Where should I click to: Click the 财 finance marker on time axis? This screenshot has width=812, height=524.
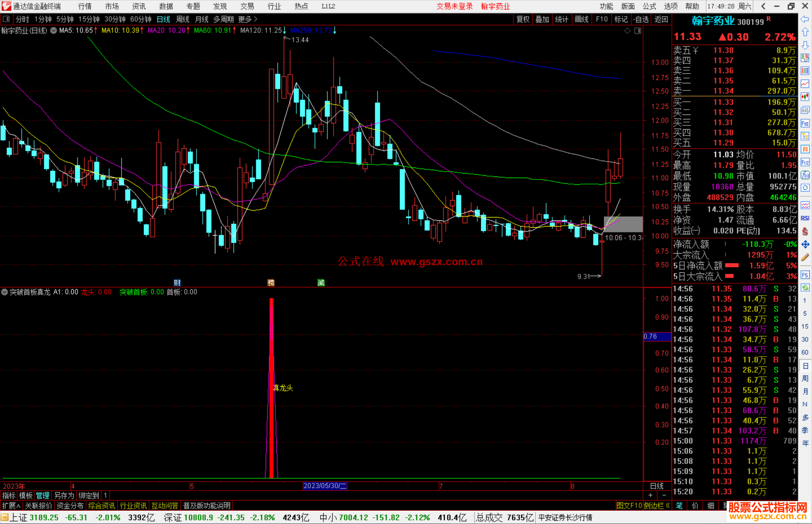pos(177,282)
